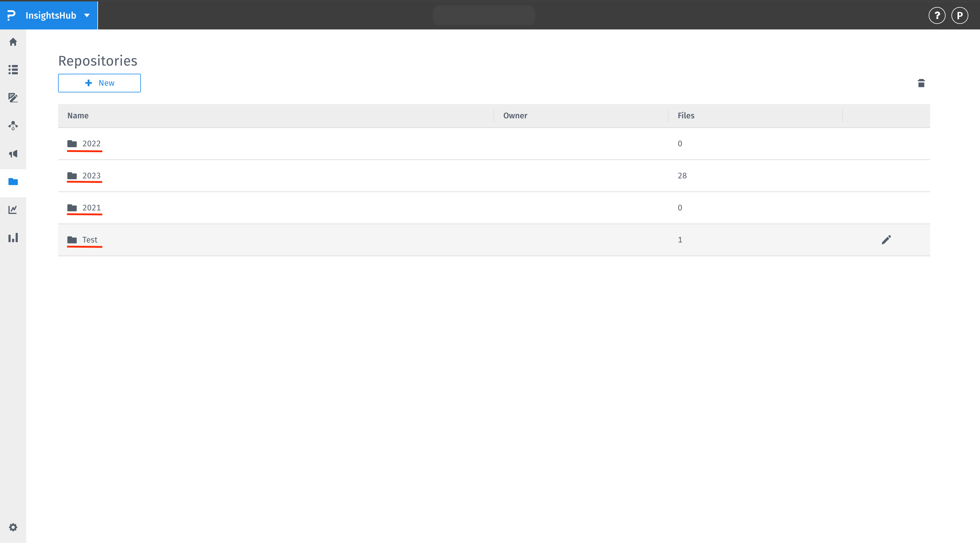Screen dimensions: 980x543
Task: Open the 2023 repository
Action: pyautogui.click(x=91, y=176)
